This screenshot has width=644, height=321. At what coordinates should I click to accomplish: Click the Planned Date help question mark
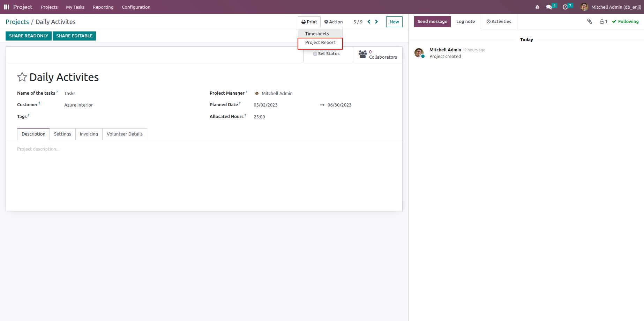240,103
